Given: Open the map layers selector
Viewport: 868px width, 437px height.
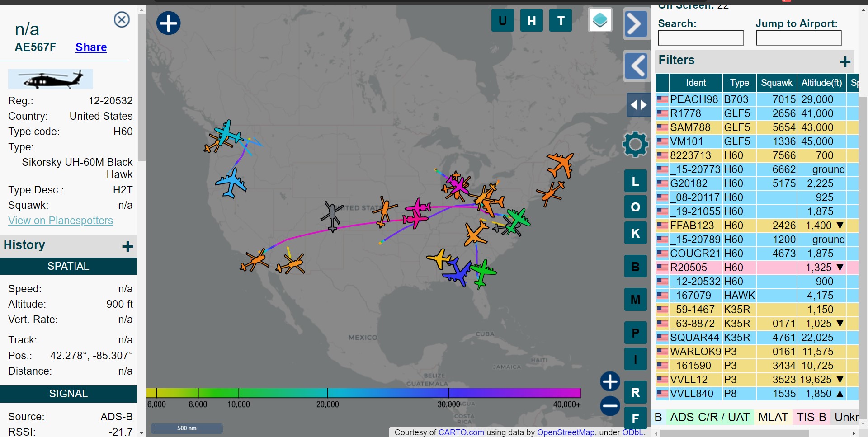Looking at the screenshot, I should coord(600,20).
